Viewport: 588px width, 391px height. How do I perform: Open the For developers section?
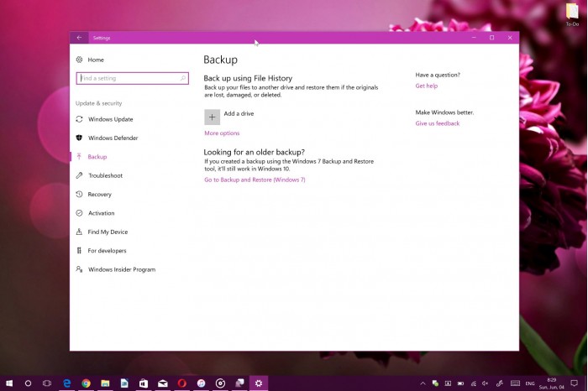coord(107,250)
